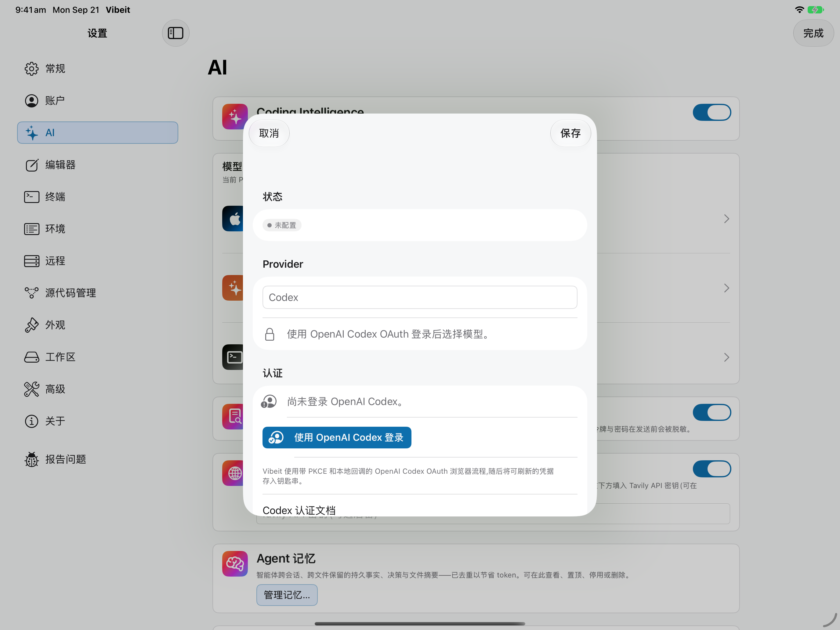This screenshot has width=840, height=630.
Task: Click the black terminal model icon
Action: coord(233,357)
